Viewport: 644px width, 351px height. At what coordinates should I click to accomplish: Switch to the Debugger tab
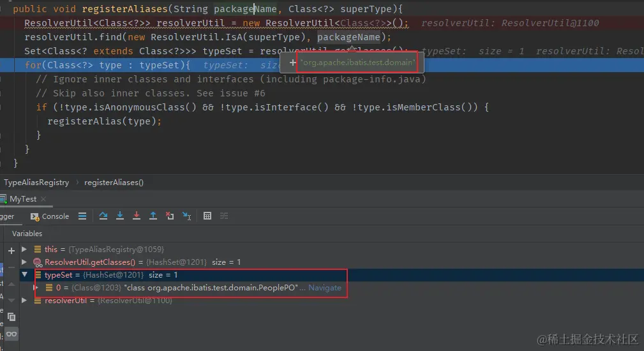coord(7,216)
